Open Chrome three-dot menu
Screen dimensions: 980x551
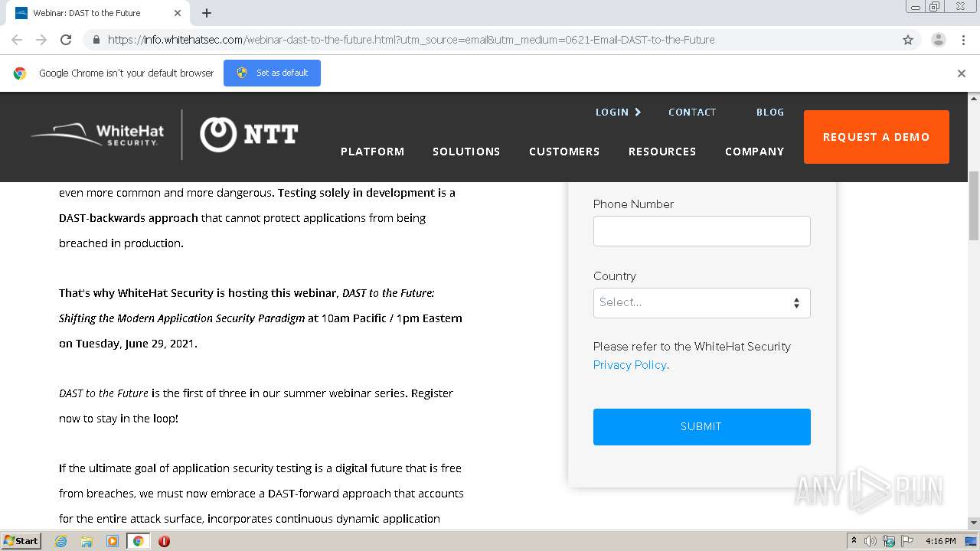963,40
